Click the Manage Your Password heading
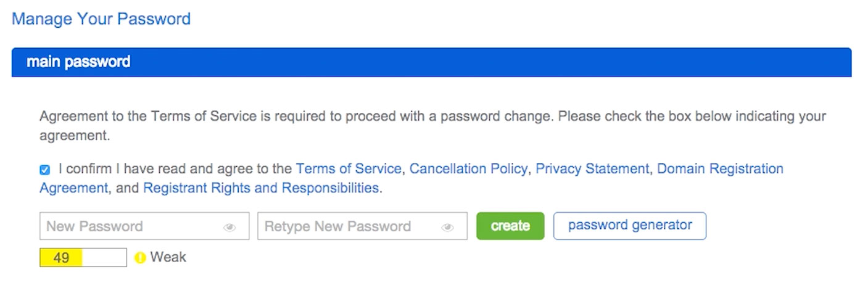The height and width of the screenshot is (293, 868). 101,19
